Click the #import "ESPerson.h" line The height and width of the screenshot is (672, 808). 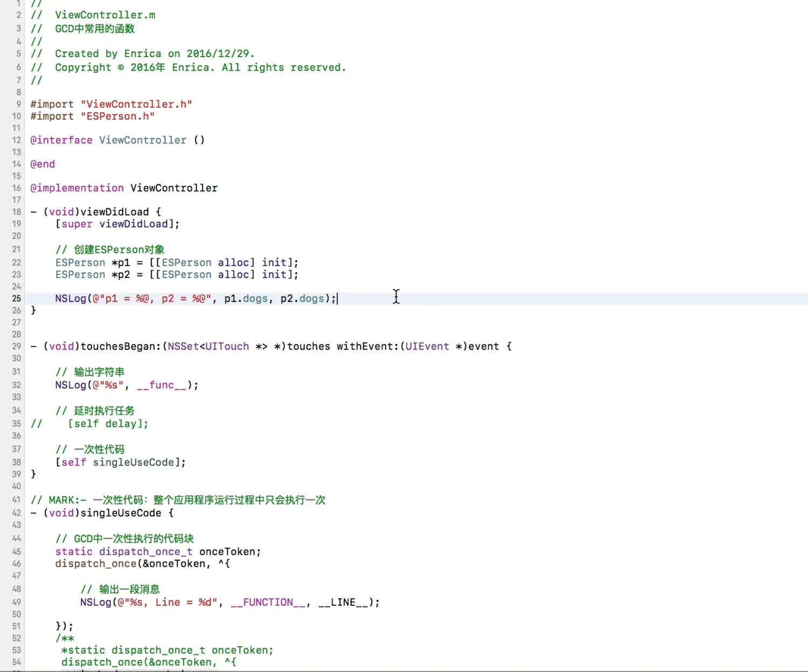point(92,116)
